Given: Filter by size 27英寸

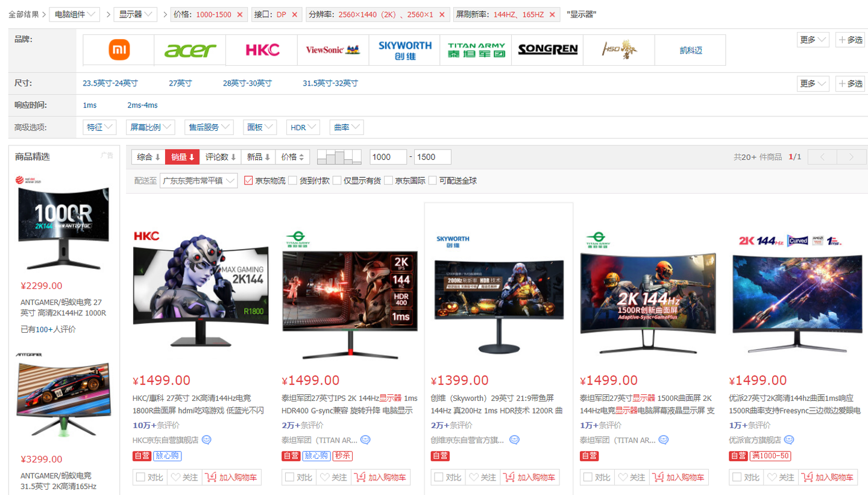Looking at the screenshot, I should coord(180,83).
